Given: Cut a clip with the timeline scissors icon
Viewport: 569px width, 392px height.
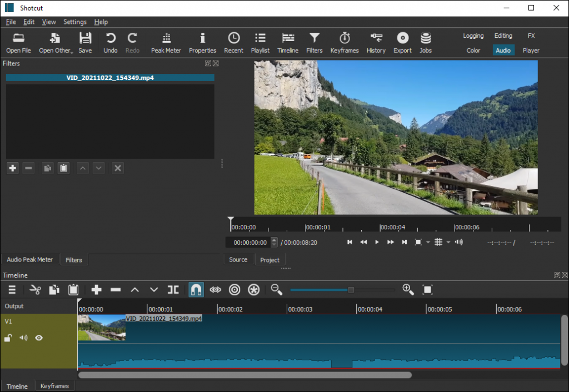Looking at the screenshot, I should tap(34, 289).
